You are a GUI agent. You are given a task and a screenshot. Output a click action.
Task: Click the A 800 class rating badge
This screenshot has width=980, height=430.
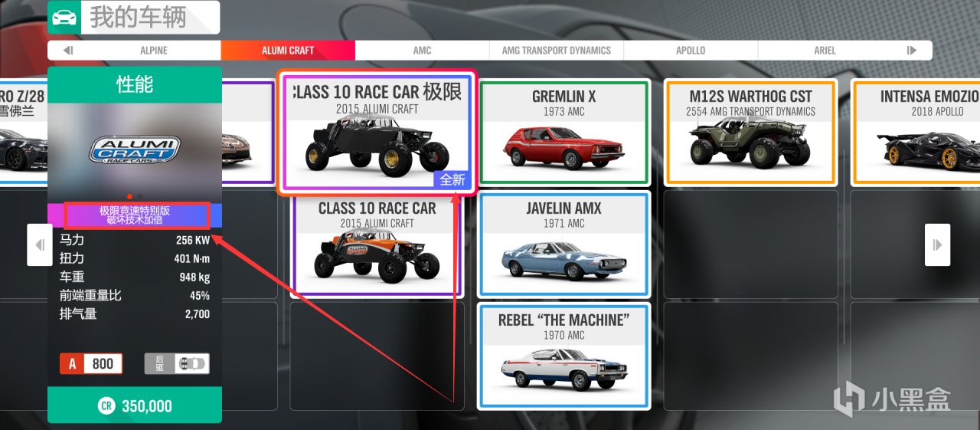[x=92, y=364]
